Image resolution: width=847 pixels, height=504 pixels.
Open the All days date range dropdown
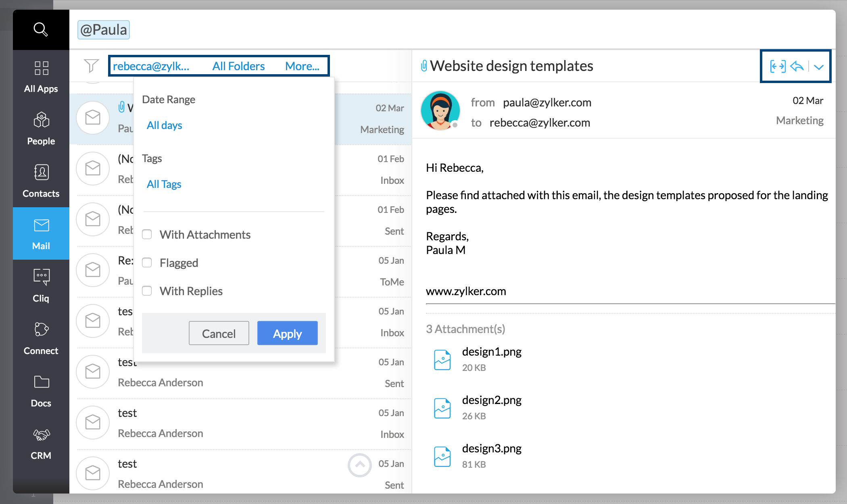[x=165, y=125]
